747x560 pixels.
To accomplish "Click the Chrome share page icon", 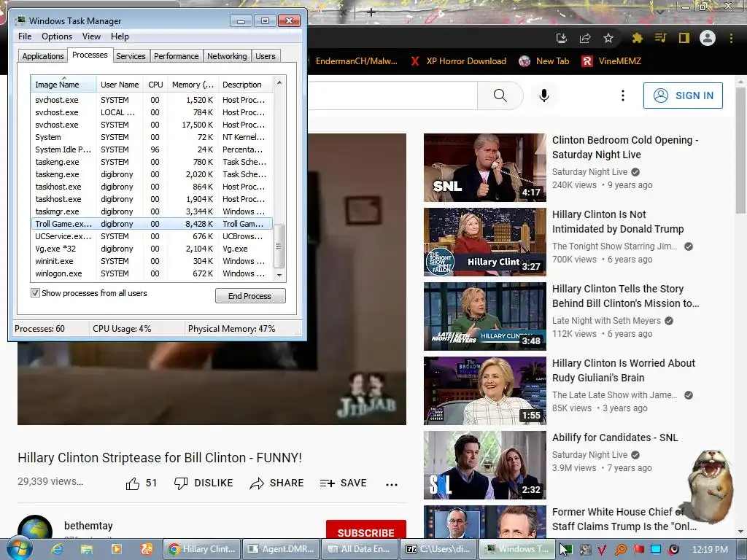I will tap(585, 38).
